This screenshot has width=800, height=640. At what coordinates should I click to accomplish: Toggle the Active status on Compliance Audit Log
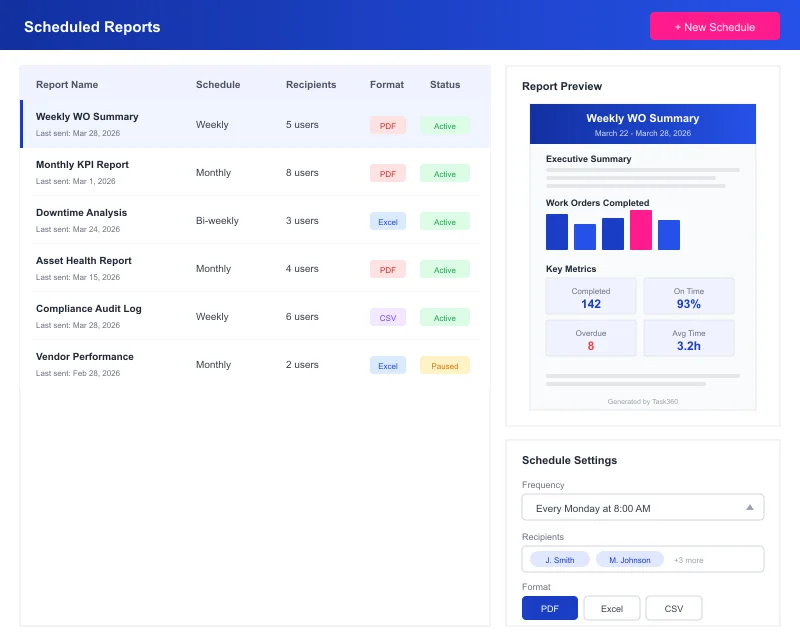tap(445, 317)
